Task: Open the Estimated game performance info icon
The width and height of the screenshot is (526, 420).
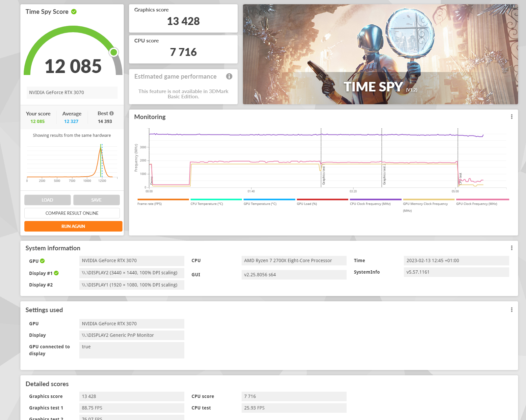Action: coord(229,76)
